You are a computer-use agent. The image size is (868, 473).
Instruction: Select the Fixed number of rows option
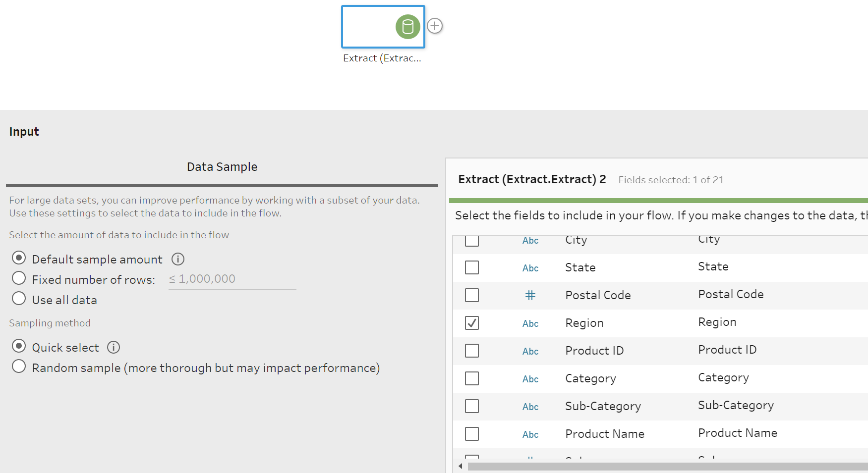pyautogui.click(x=18, y=278)
